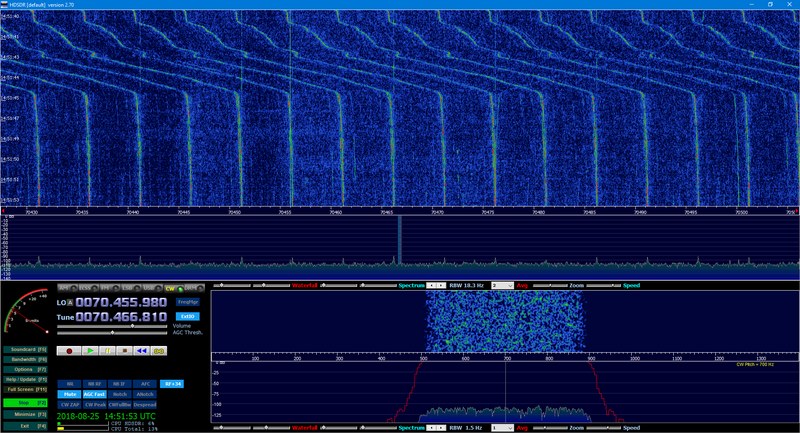800x433 pixels.
Task: Click Minimize [F3] button
Action: click(26, 415)
